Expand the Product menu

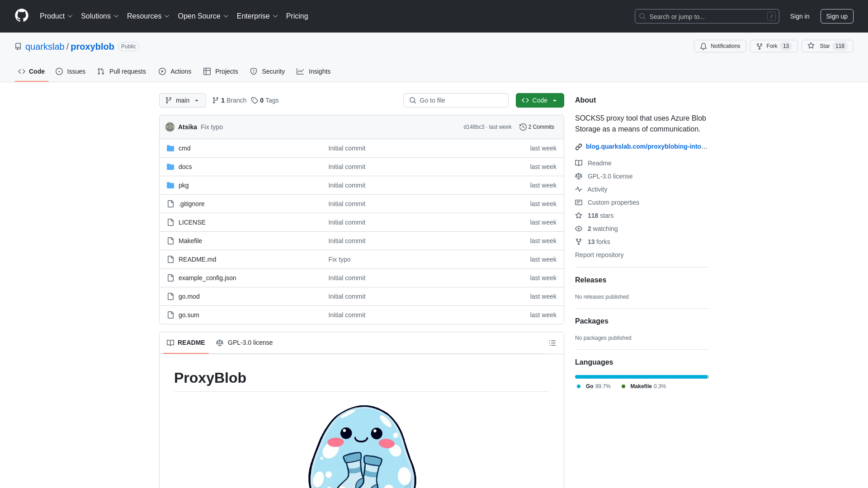coord(56,16)
